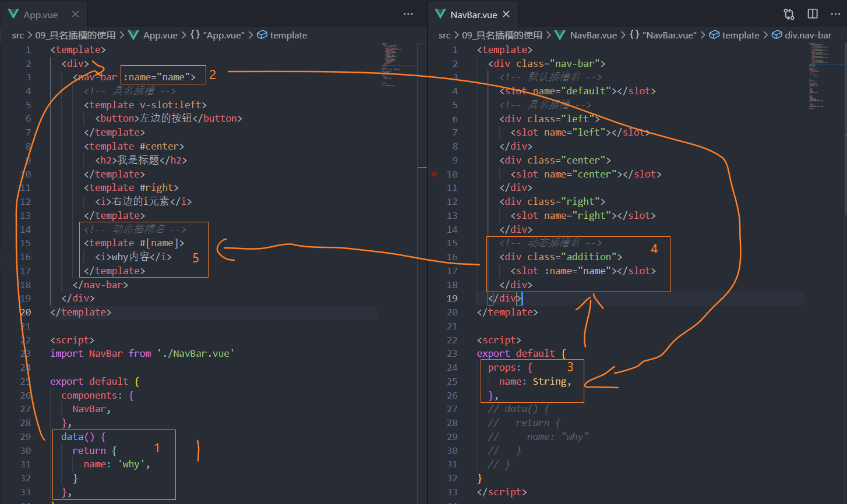Viewport: 847px width, 504px height.
Task: Click div.nav-bar symbol icon in breadcrumb
Action: [777, 35]
